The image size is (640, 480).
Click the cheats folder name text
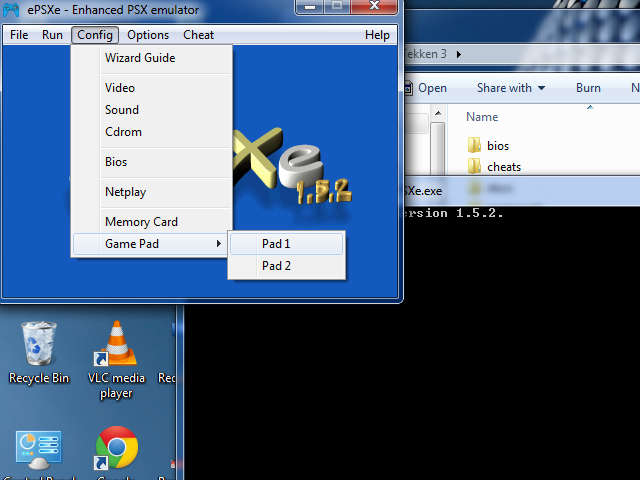click(504, 167)
